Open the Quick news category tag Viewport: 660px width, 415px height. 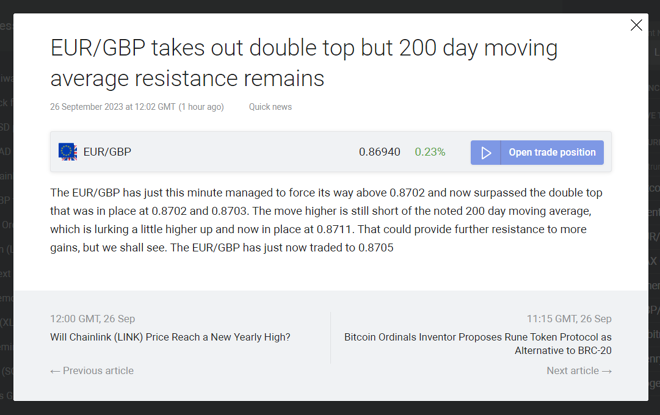270,107
